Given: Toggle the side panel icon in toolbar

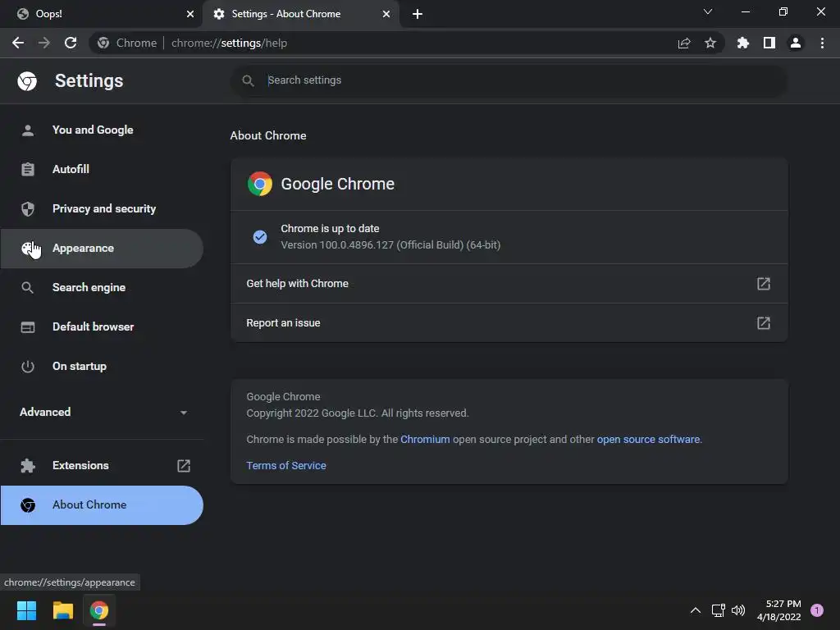Looking at the screenshot, I should pyautogui.click(x=769, y=43).
